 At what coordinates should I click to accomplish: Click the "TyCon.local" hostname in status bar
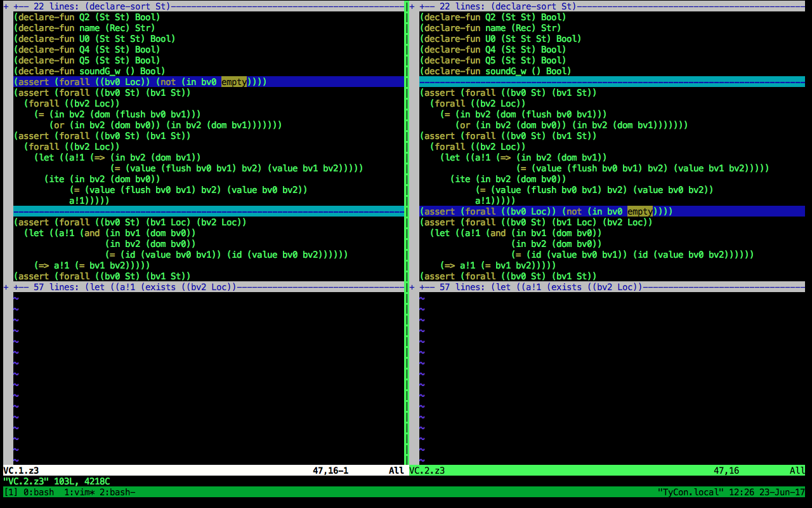coord(690,492)
